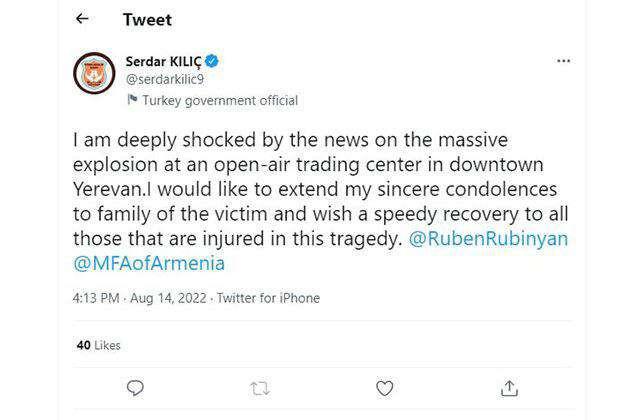
Task: Click the reply speech bubble icon
Action: [x=135, y=388]
